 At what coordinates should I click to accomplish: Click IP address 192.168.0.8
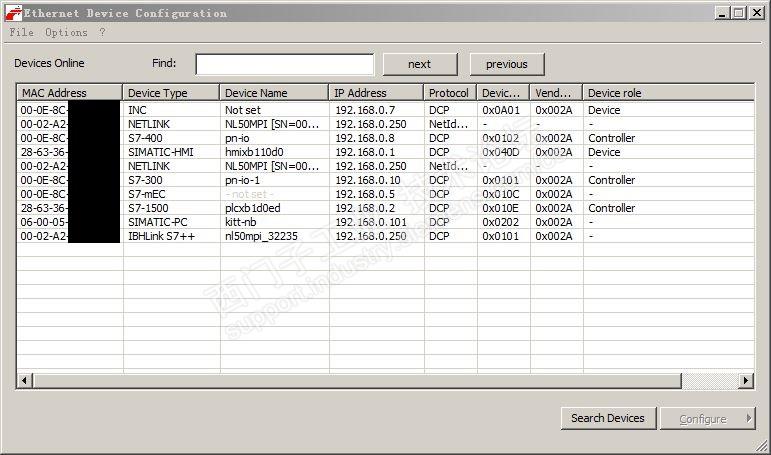[365, 138]
